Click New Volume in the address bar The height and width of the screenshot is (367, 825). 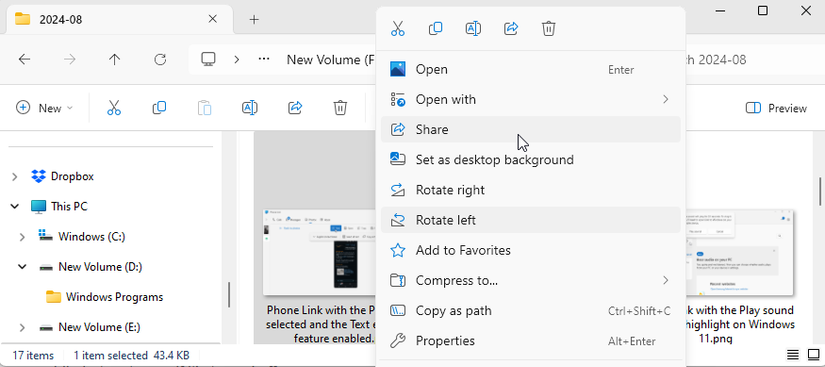(x=331, y=60)
